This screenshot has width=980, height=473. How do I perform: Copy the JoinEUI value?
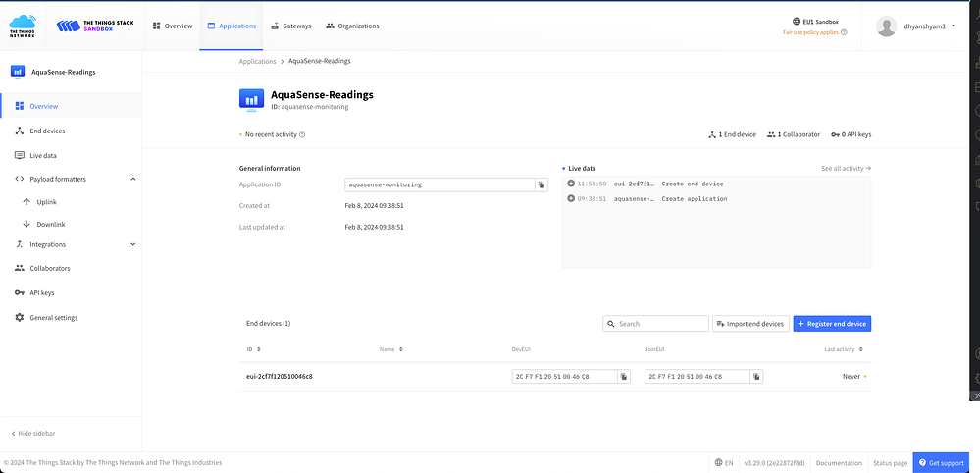(x=756, y=377)
